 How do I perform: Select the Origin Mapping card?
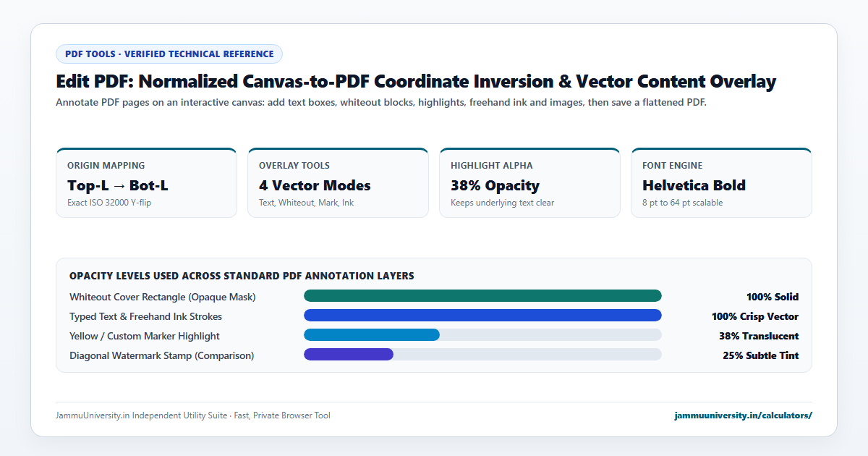146,182
